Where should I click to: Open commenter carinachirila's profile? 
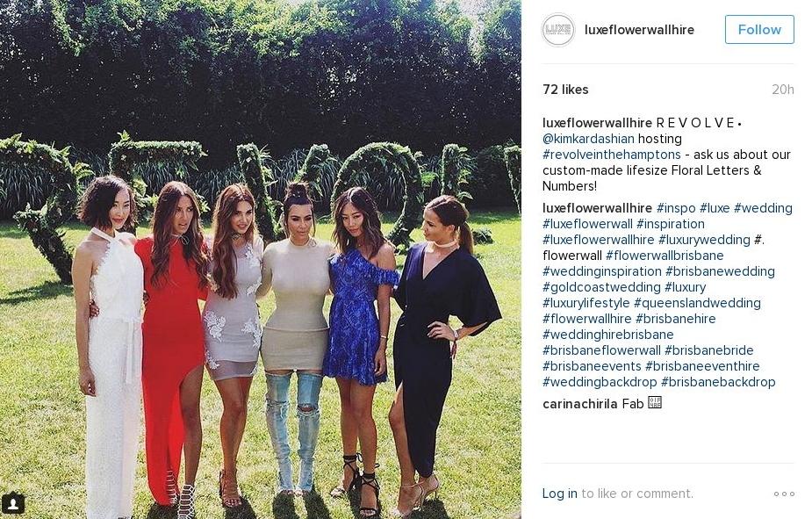pos(580,403)
